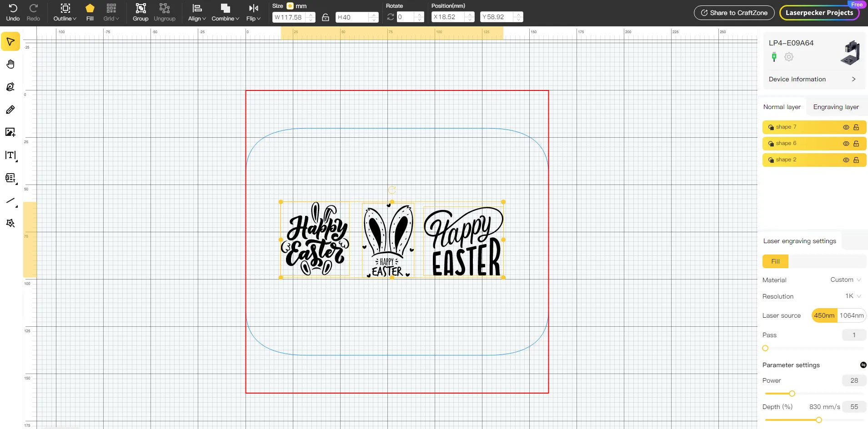
Task: Select the hand pan tool
Action: (x=10, y=64)
